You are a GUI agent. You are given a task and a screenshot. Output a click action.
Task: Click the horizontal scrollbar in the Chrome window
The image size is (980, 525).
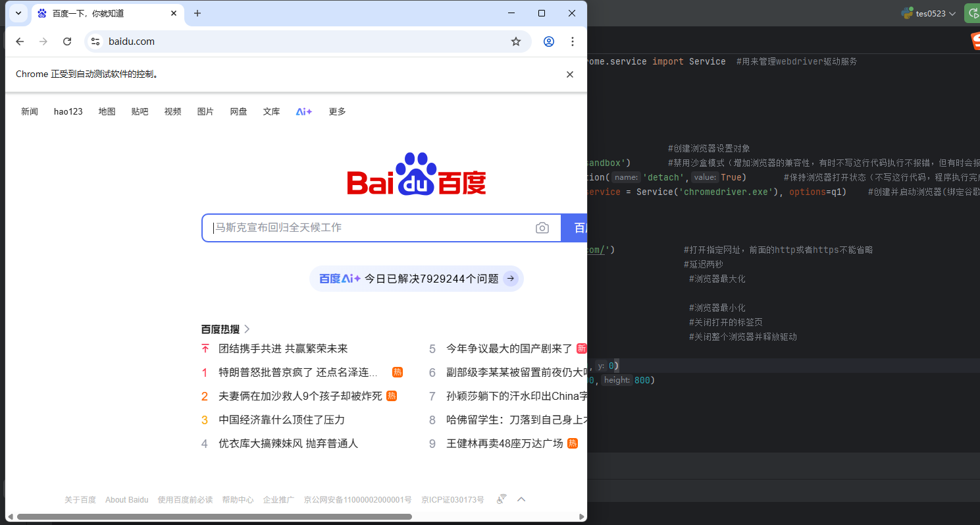tap(215, 517)
